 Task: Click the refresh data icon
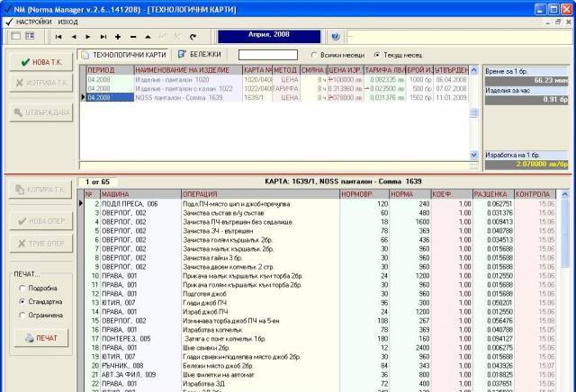[x=193, y=37]
